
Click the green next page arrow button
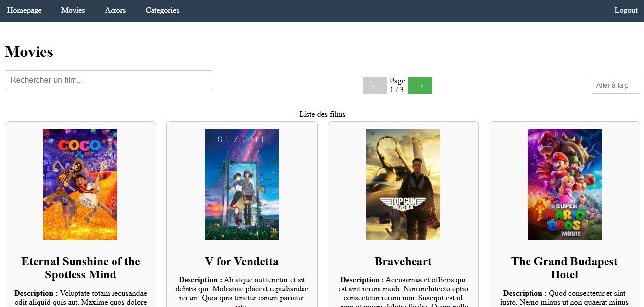click(420, 85)
